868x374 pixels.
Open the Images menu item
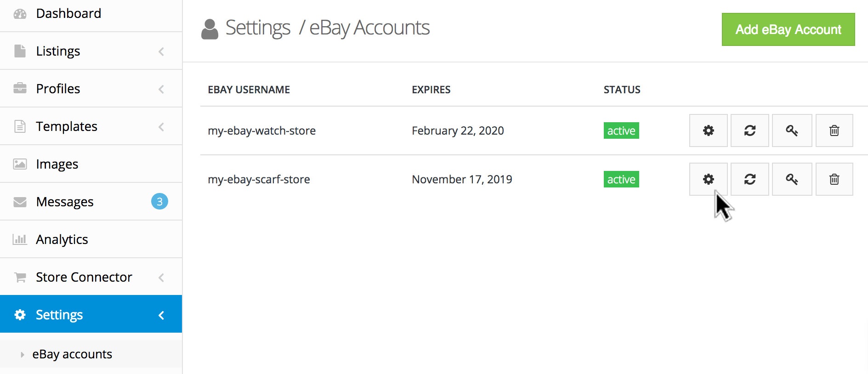click(x=57, y=164)
